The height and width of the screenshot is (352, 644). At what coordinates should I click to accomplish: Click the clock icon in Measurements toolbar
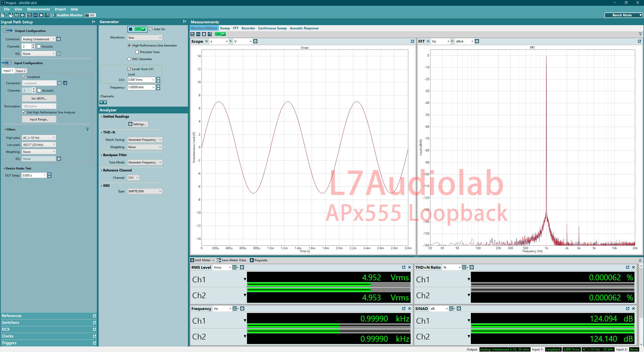(x=204, y=34)
